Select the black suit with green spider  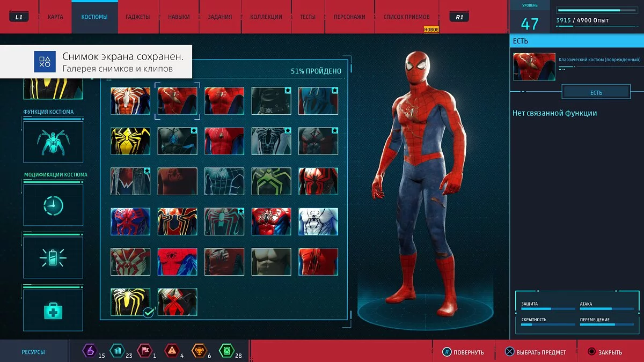272,181
